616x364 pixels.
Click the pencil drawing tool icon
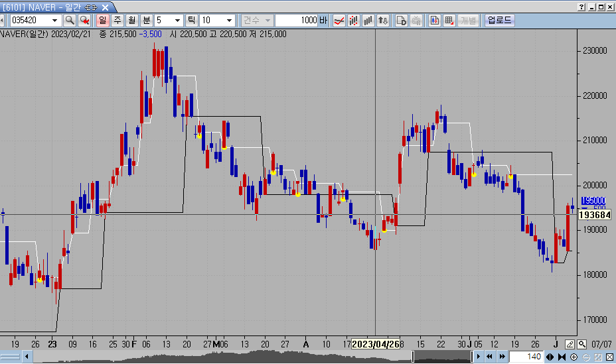coord(570,344)
